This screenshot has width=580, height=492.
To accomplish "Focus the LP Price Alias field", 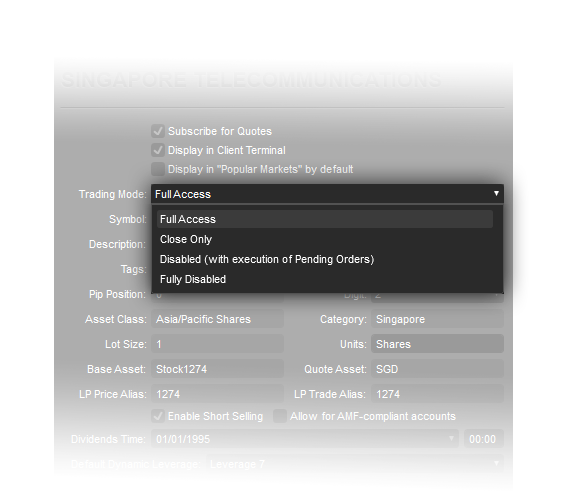I will 218,394.
